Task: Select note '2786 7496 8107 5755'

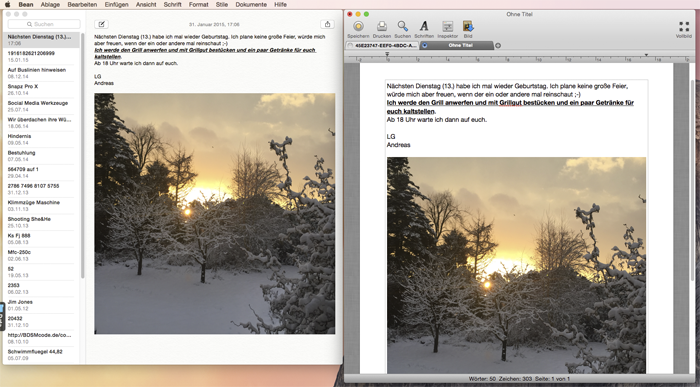Action: (x=41, y=189)
